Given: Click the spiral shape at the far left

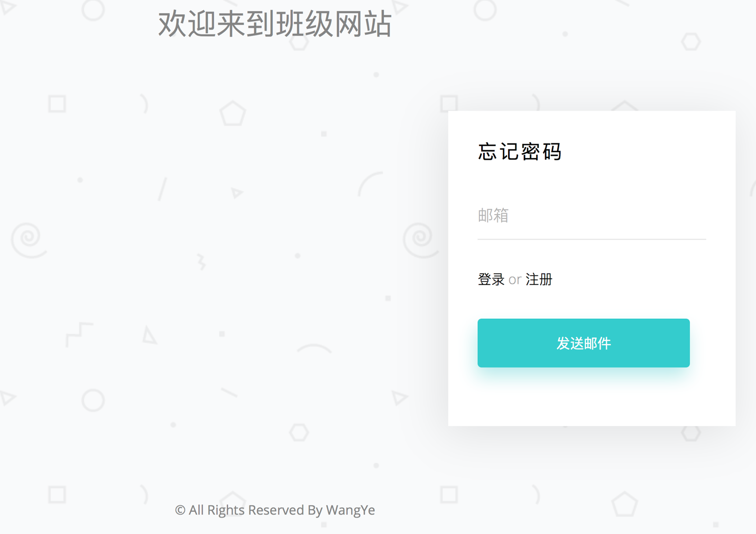Looking at the screenshot, I should click(28, 239).
